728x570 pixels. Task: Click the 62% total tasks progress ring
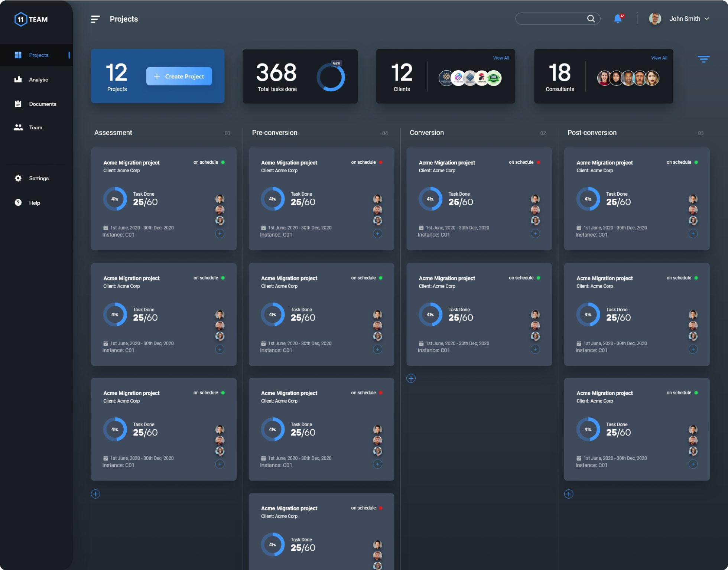coord(331,77)
